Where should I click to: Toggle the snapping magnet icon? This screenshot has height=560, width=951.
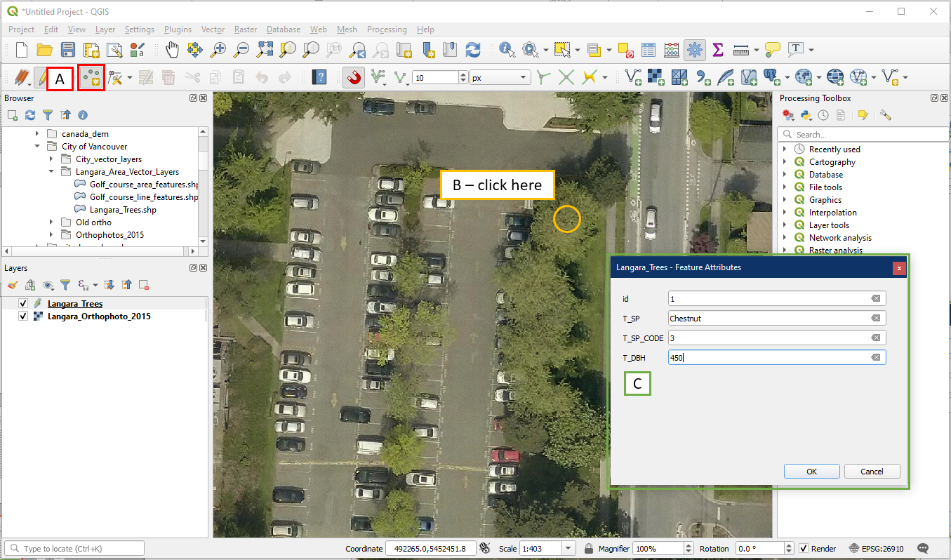click(354, 78)
